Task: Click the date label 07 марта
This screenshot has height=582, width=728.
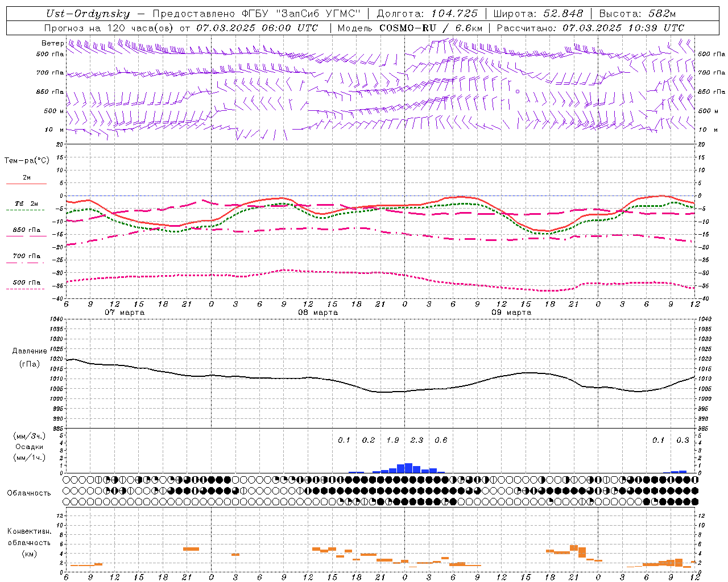Action: coord(125,313)
